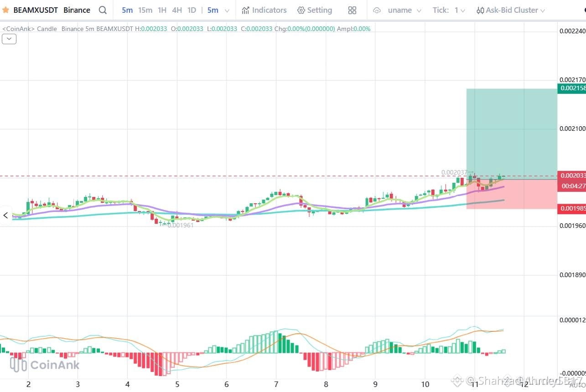Screen dimensions: 586x392
Task: Click the CoinAnk Candle legend text
Action: pos(30,29)
